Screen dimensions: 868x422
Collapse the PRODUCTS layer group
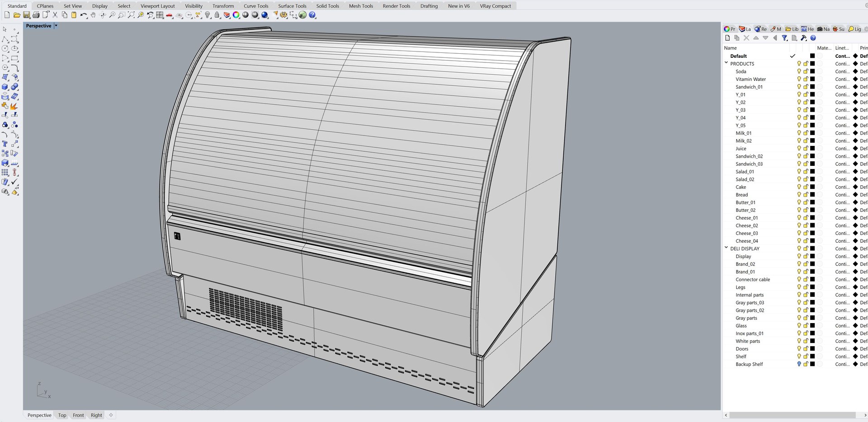click(726, 63)
